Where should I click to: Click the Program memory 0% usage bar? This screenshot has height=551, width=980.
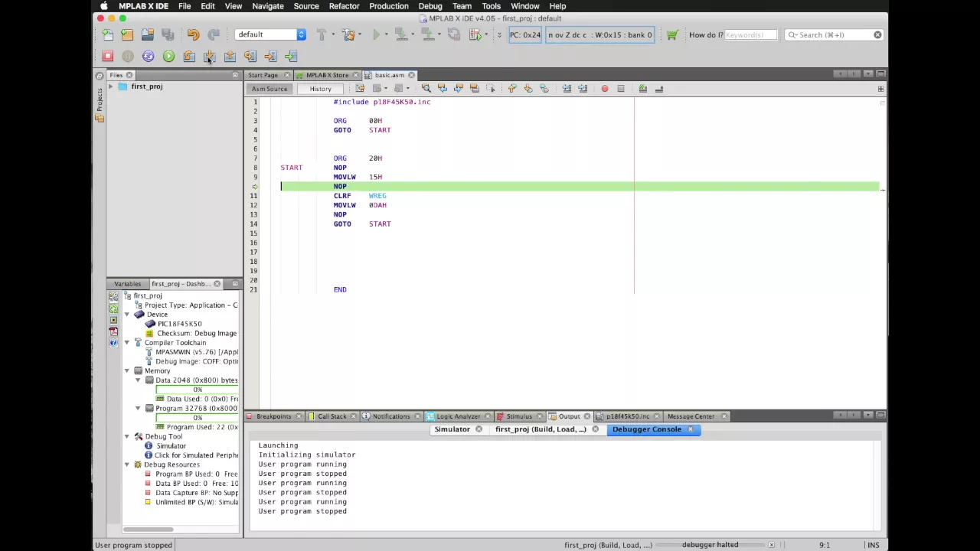pyautogui.click(x=198, y=418)
